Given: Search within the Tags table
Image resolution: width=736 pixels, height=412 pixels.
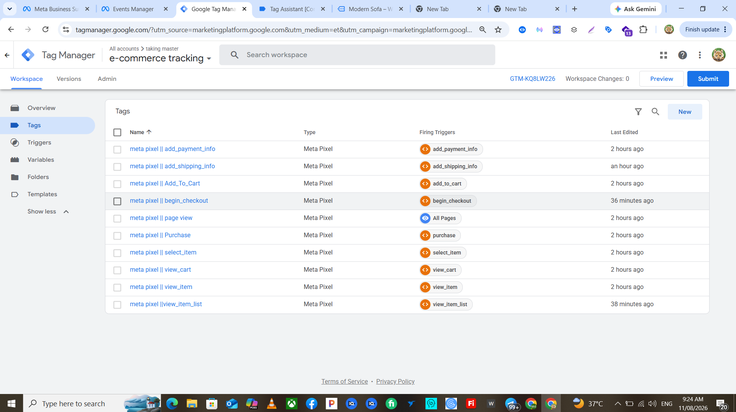Looking at the screenshot, I should pos(655,112).
